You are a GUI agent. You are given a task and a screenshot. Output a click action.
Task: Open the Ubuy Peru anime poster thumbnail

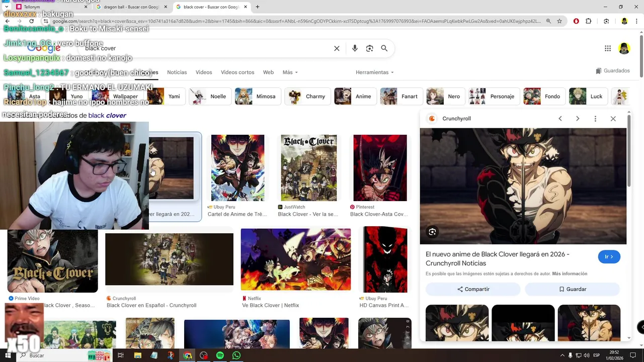[x=237, y=168]
